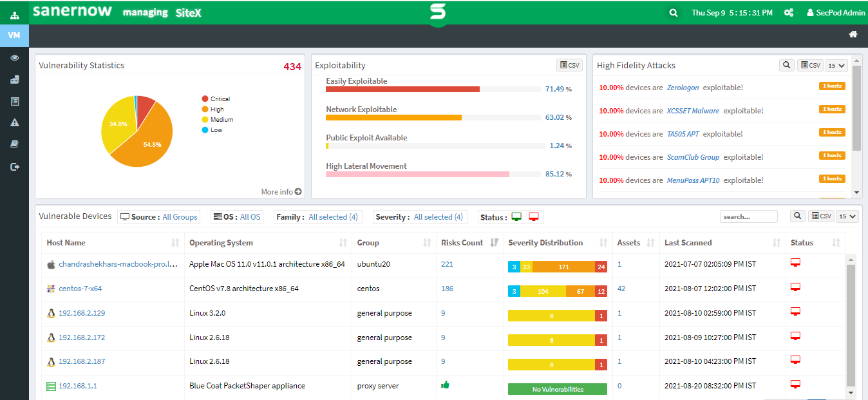
Task: Export Vulnerable Devices as CSV
Action: (821, 216)
